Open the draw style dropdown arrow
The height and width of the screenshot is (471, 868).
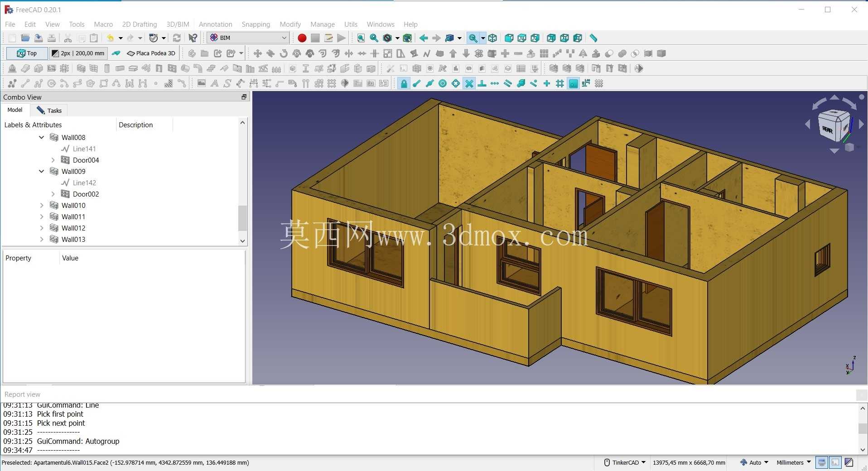(x=397, y=38)
